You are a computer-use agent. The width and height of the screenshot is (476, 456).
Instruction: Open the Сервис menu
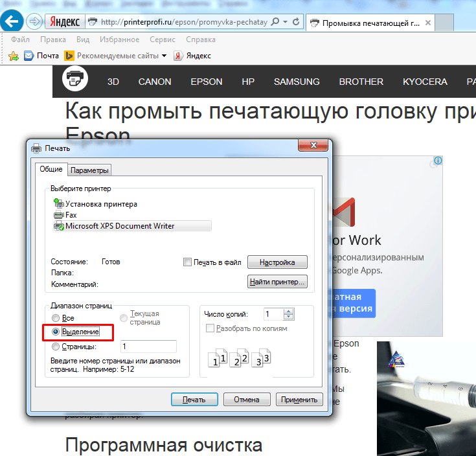163,40
